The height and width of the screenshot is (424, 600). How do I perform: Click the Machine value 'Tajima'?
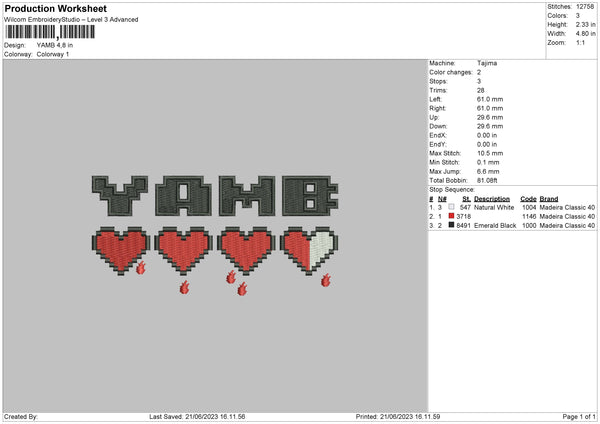coord(487,63)
